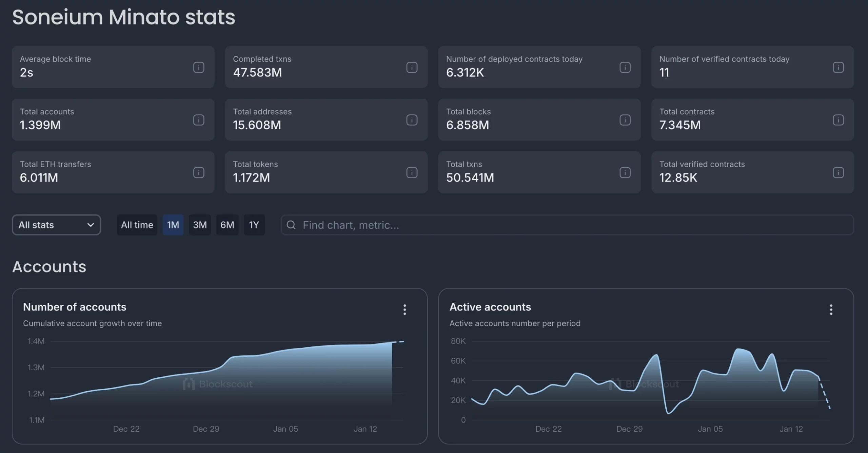This screenshot has height=453, width=868.
Task: Click the 1.172M total tokens value
Action: click(251, 178)
